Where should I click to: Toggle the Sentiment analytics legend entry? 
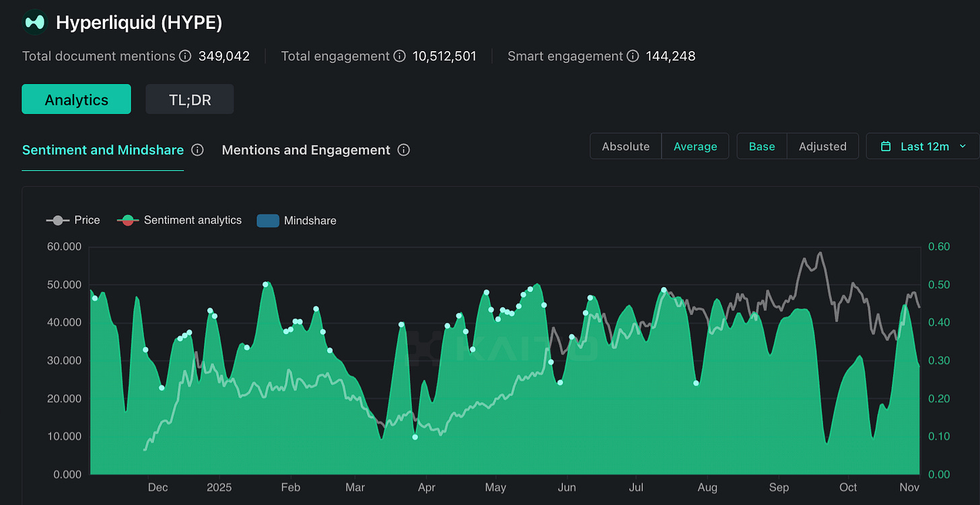pyautogui.click(x=179, y=220)
